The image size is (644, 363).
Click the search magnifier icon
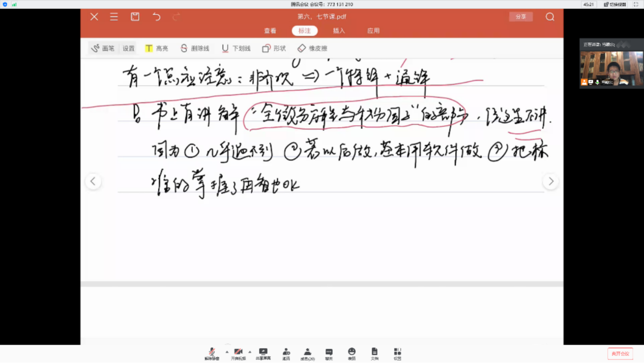(550, 17)
